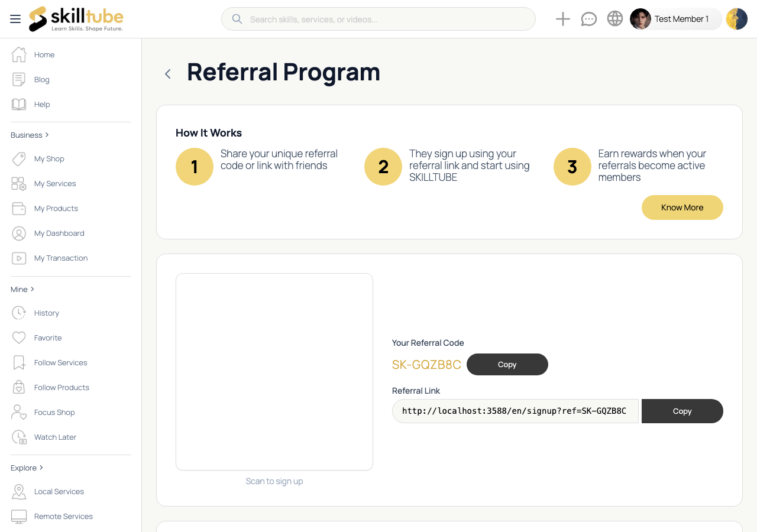
Task: Click the 'How It Works' heading
Action: (x=209, y=133)
